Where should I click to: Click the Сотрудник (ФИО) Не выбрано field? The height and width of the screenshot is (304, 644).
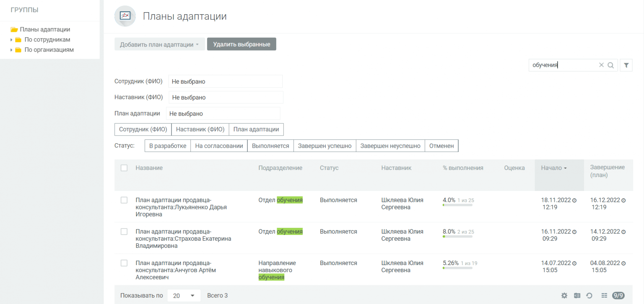point(225,82)
